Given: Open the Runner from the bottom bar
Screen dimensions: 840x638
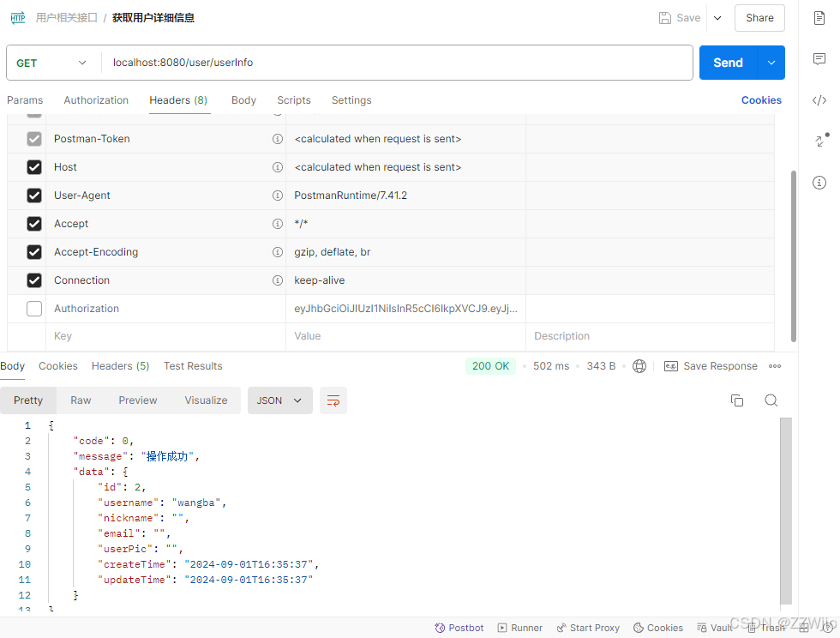Looking at the screenshot, I should click(x=520, y=627).
